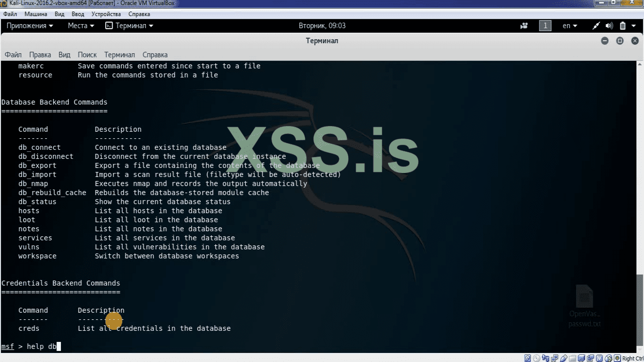Click the vulns command text

click(x=29, y=247)
